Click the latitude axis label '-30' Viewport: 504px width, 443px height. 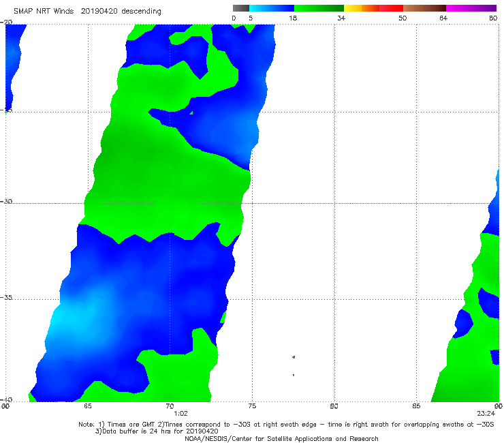tap(6, 201)
